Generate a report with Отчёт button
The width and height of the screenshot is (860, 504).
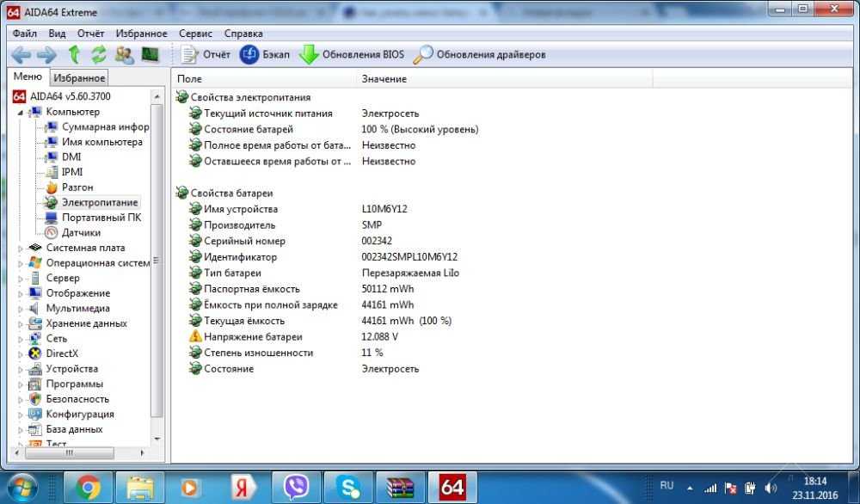tap(206, 54)
